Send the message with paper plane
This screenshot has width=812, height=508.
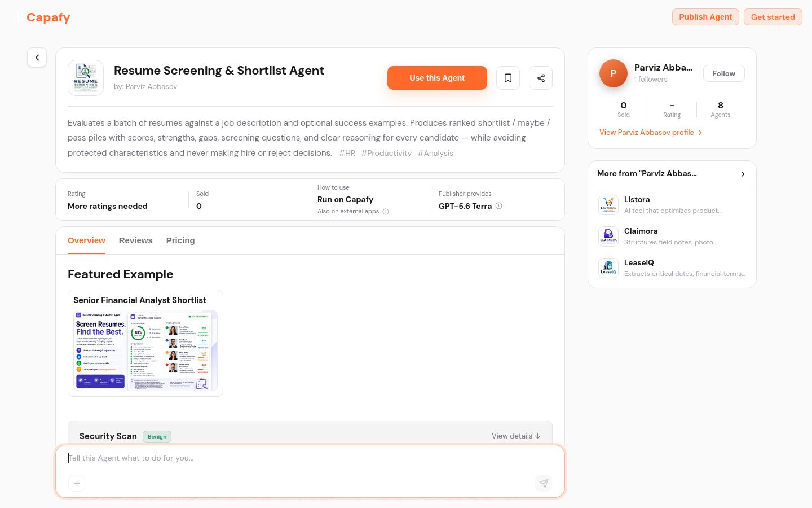[544, 483]
